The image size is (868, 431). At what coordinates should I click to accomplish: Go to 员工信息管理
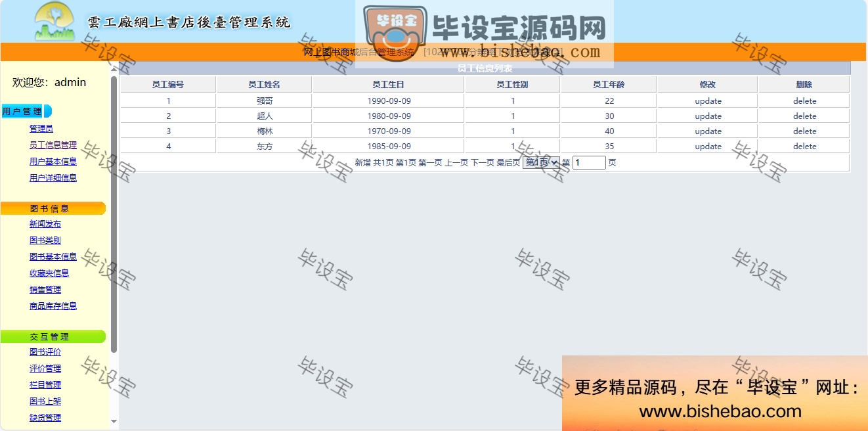point(53,145)
